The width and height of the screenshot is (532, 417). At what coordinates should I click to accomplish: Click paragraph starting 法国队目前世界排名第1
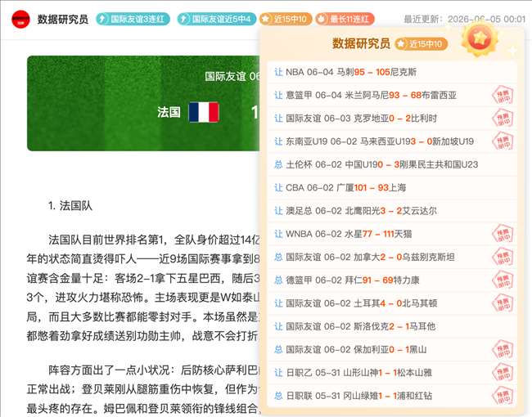[143, 288]
